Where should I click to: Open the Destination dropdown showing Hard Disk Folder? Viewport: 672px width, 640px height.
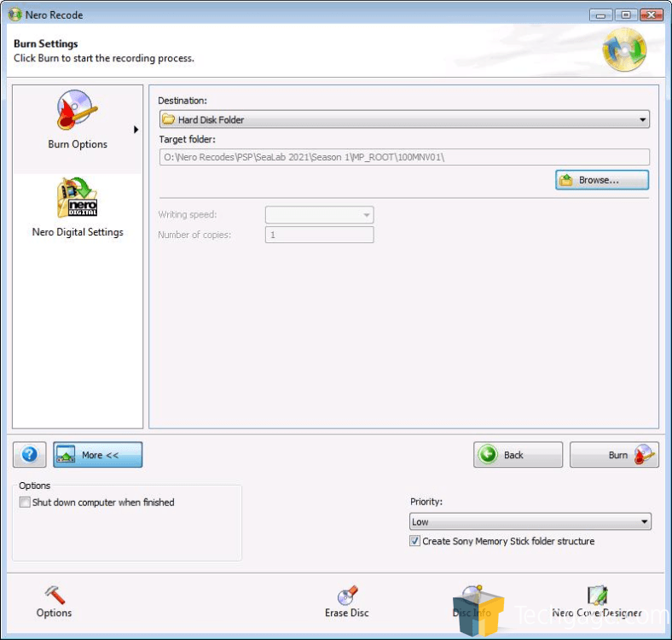[404, 119]
